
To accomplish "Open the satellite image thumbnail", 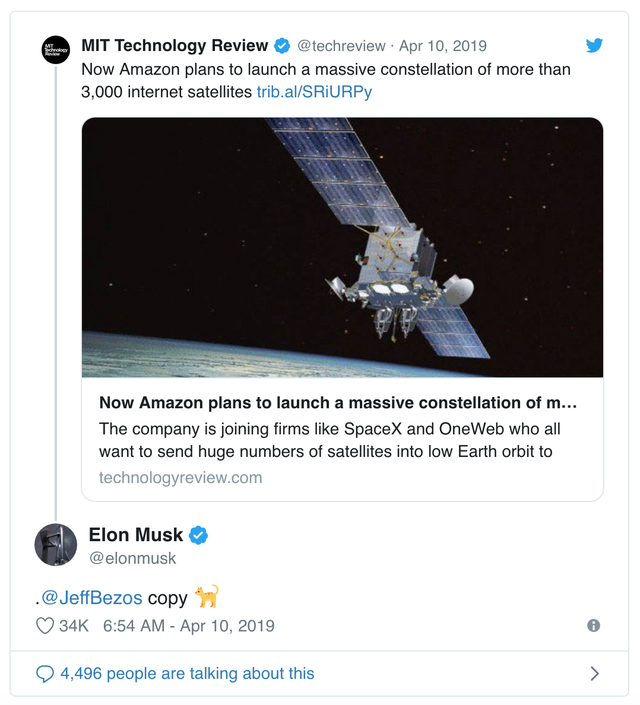I will pyautogui.click(x=342, y=247).
